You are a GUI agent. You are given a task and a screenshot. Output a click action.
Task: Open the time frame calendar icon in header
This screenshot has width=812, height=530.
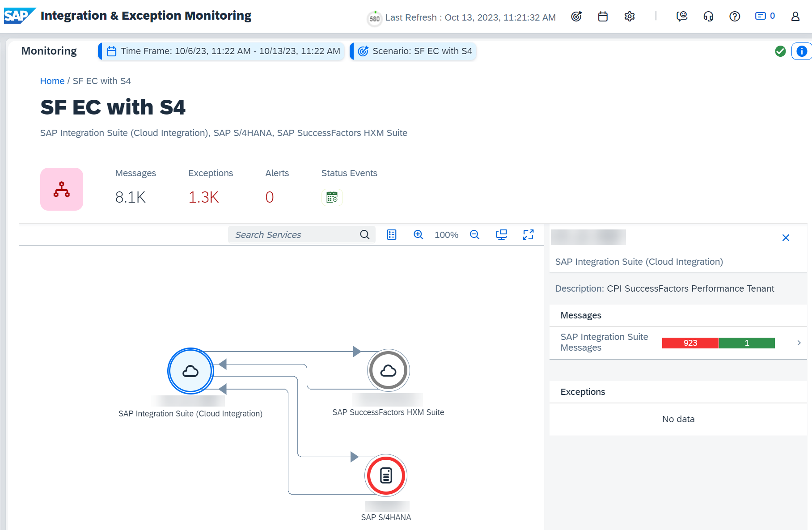click(603, 17)
